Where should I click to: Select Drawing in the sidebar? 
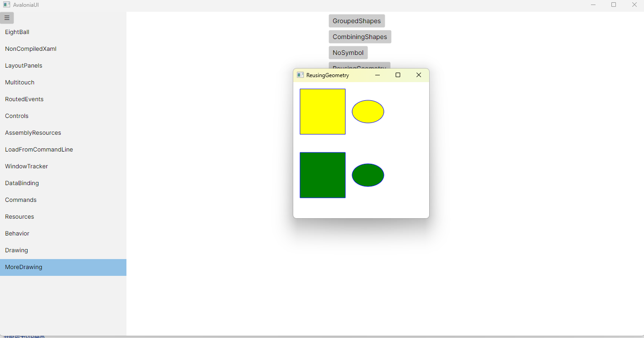point(63,250)
